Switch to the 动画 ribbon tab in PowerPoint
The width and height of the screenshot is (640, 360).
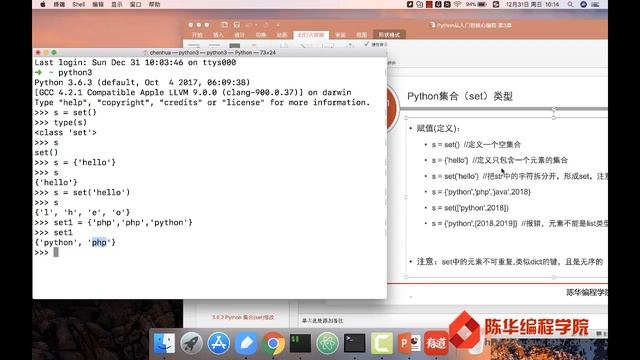282,35
